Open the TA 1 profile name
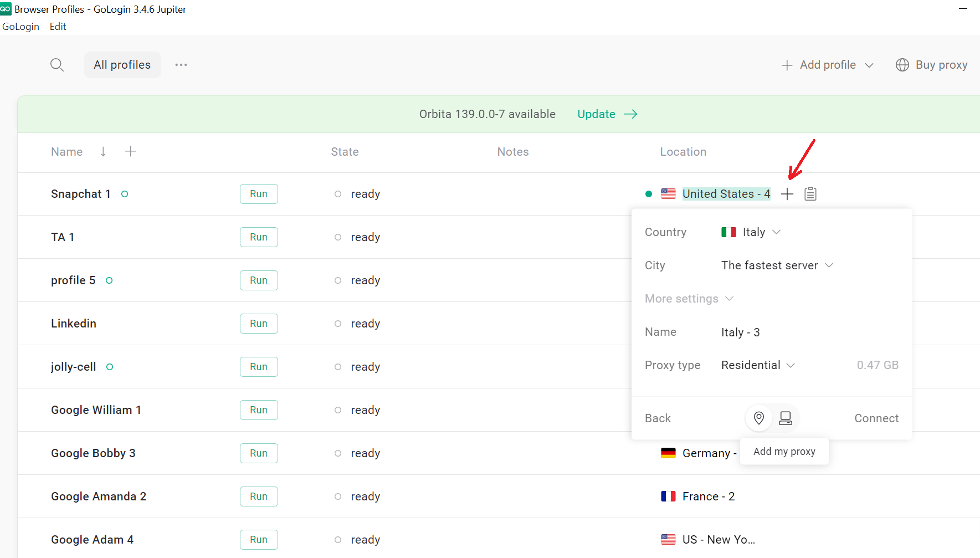Viewport: 980px width, 558px height. tap(63, 237)
